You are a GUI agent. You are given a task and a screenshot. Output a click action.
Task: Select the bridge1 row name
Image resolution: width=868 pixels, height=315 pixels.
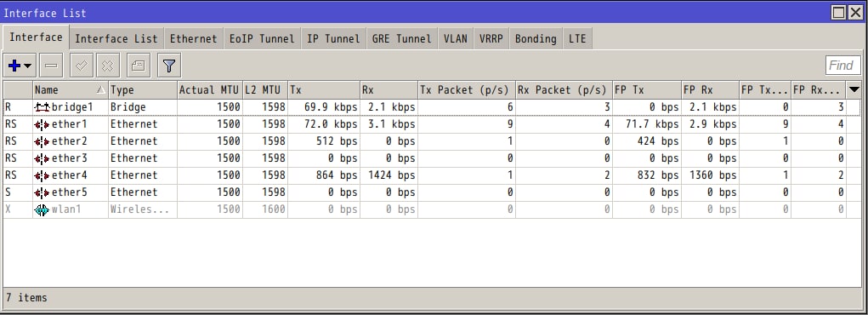click(72, 107)
